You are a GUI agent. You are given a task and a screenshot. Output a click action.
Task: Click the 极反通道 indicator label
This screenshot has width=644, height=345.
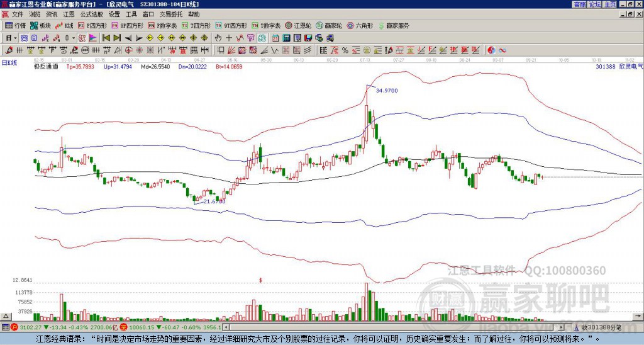(x=46, y=66)
